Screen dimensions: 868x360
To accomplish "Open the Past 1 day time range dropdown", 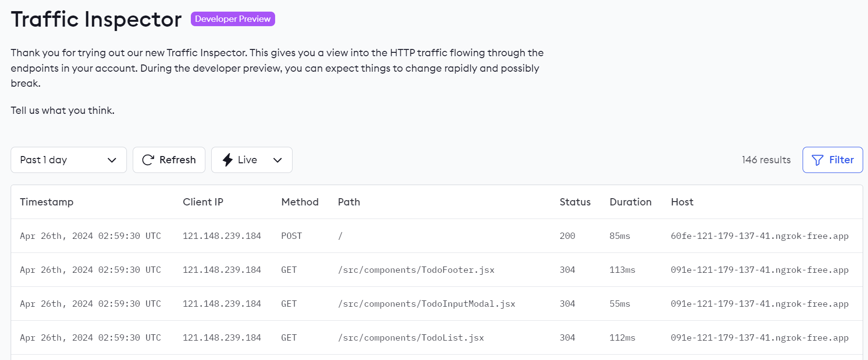I will [x=68, y=160].
